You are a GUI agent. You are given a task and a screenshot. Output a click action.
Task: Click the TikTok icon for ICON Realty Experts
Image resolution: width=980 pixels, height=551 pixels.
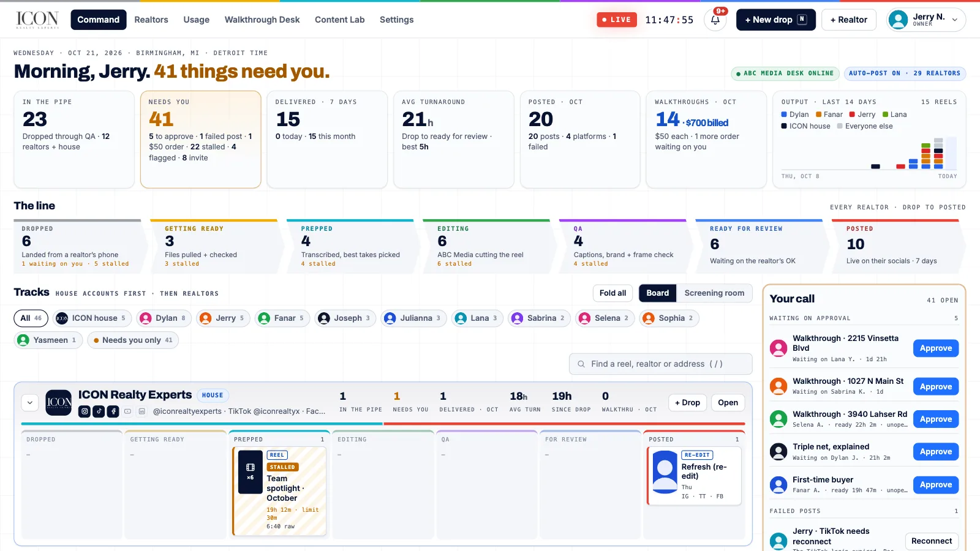(x=99, y=411)
